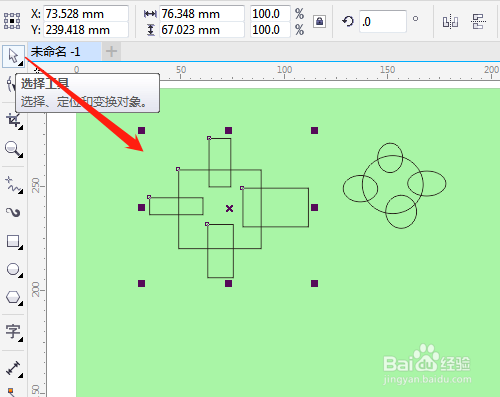Click the selection center X marker
This screenshot has height=397, width=500.
click(229, 209)
